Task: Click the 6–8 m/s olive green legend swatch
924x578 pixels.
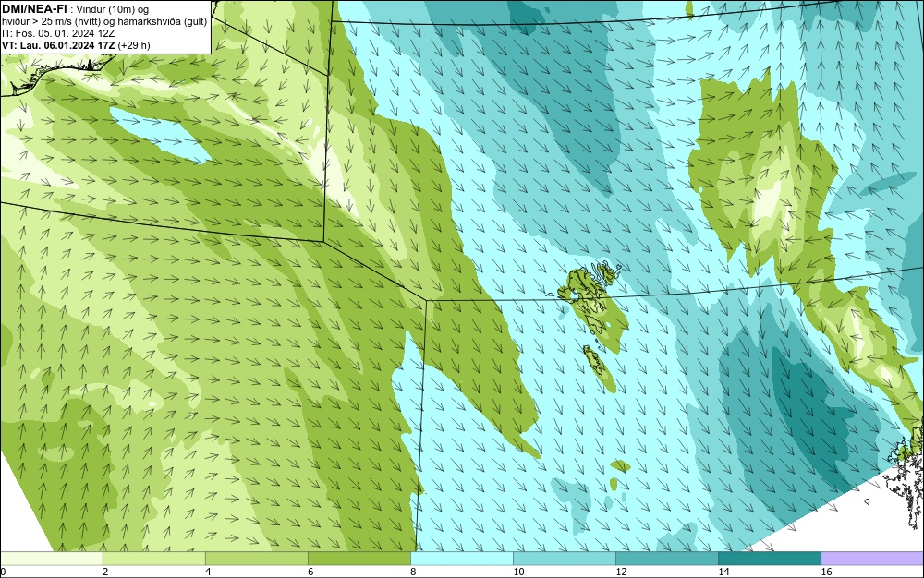Action: coord(359,558)
